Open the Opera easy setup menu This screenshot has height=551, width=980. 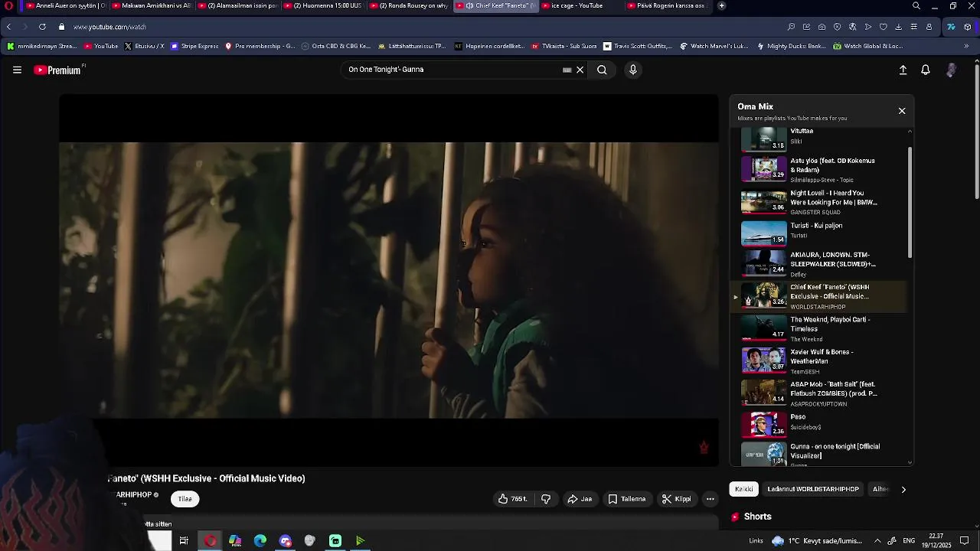(913, 27)
